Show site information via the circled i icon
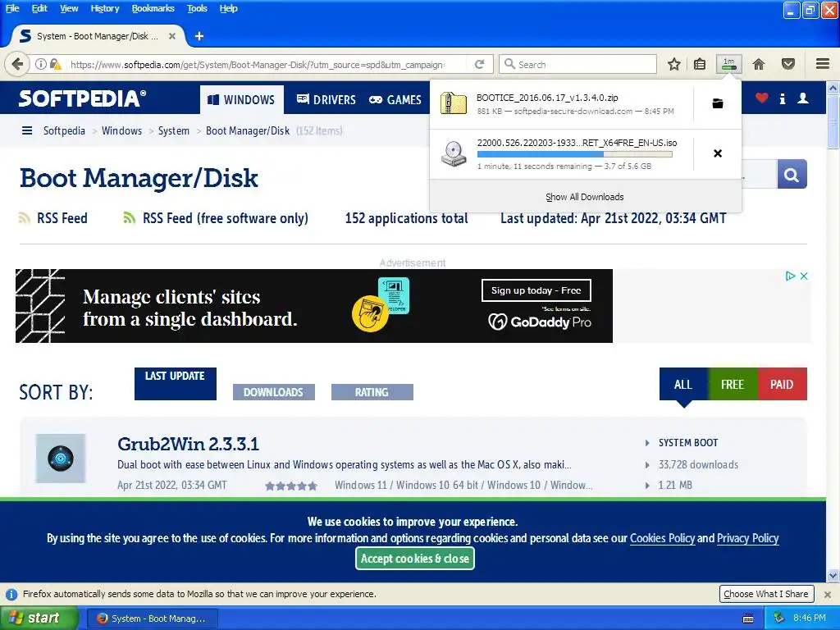Screen dimensions: 840x630 (x=41, y=64)
